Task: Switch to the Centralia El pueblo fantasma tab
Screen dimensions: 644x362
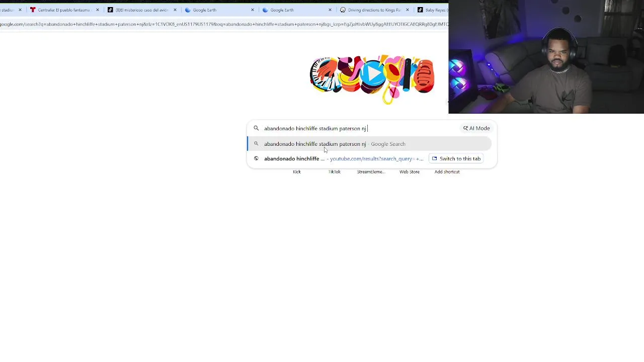Action: [64, 10]
